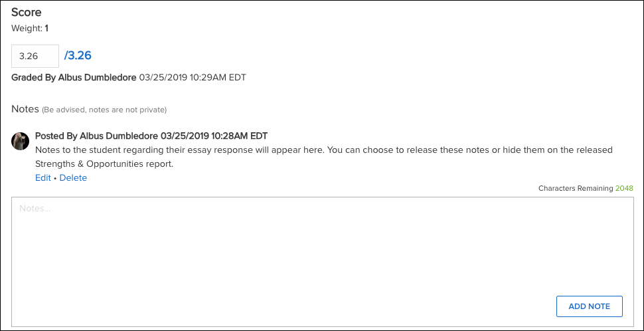Click the Graded By Albus Dumbledore text
This screenshot has height=331, width=644.
74,77
